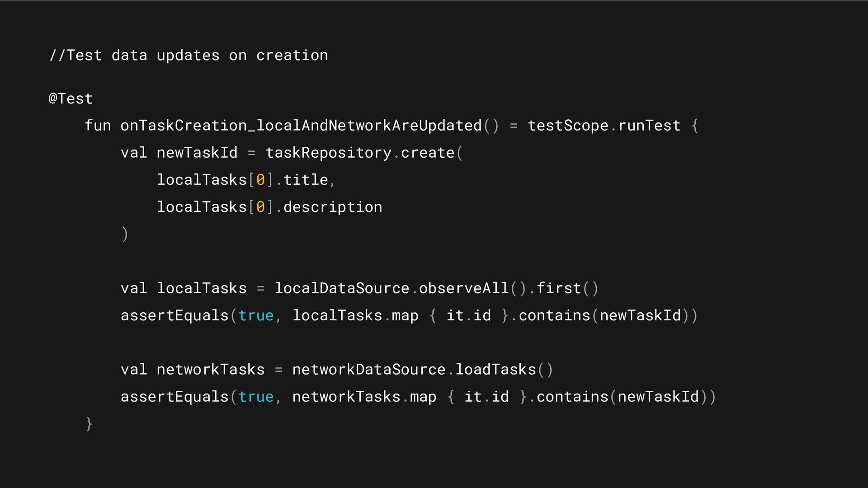Click testScope.runTest call
Screen dimensions: 868x488
604,126
